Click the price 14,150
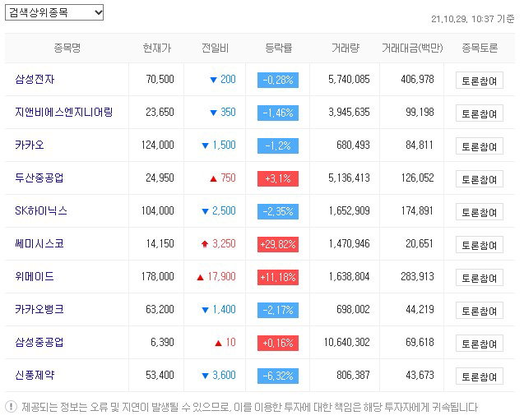524x420 pixels. click(x=160, y=244)
